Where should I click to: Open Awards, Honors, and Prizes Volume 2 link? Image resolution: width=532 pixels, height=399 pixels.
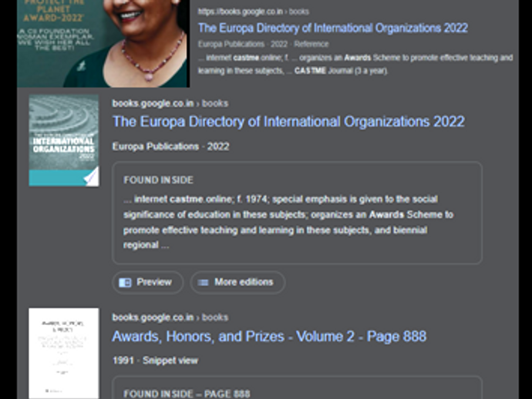[x=269, y=337]
